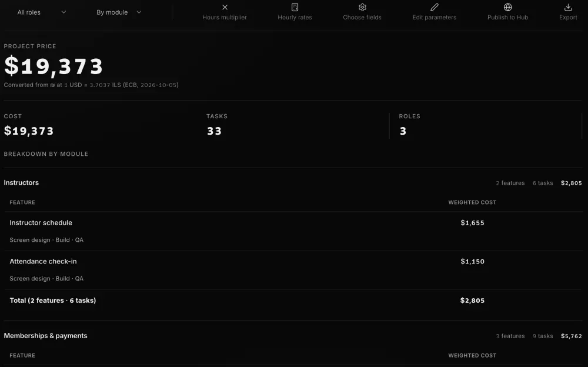Click the 6 tasks label for Instructors

point(543,183)
